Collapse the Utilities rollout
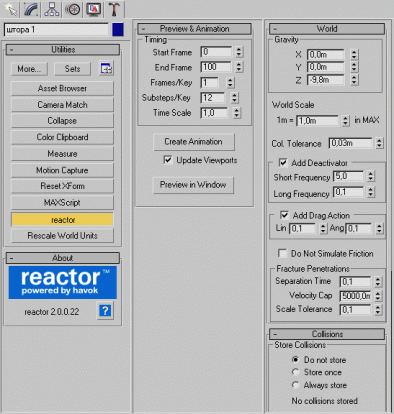Image resolution: width=394 pixels, height=414 pixels. pyautogui.click(x=63, y=50)
